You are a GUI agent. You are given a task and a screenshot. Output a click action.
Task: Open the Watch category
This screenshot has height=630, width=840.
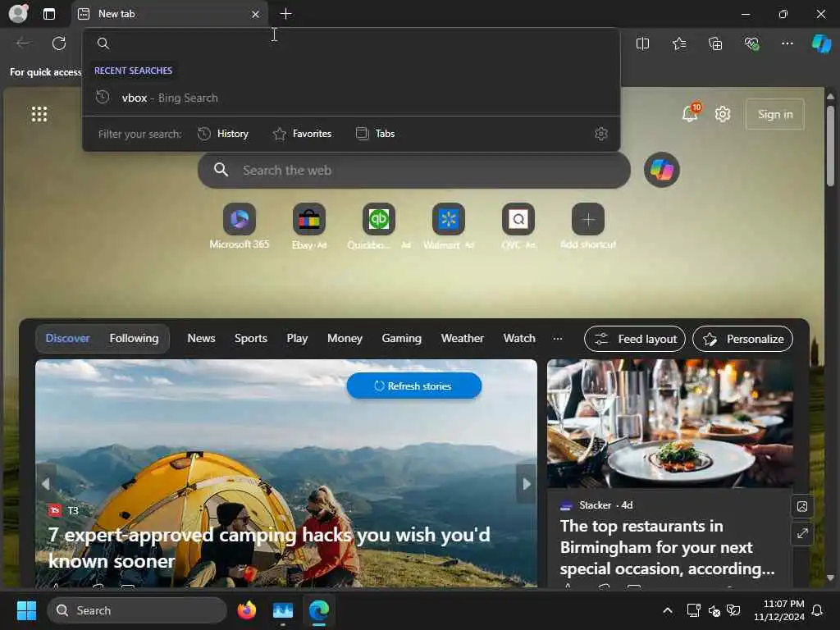coord(519,338)
